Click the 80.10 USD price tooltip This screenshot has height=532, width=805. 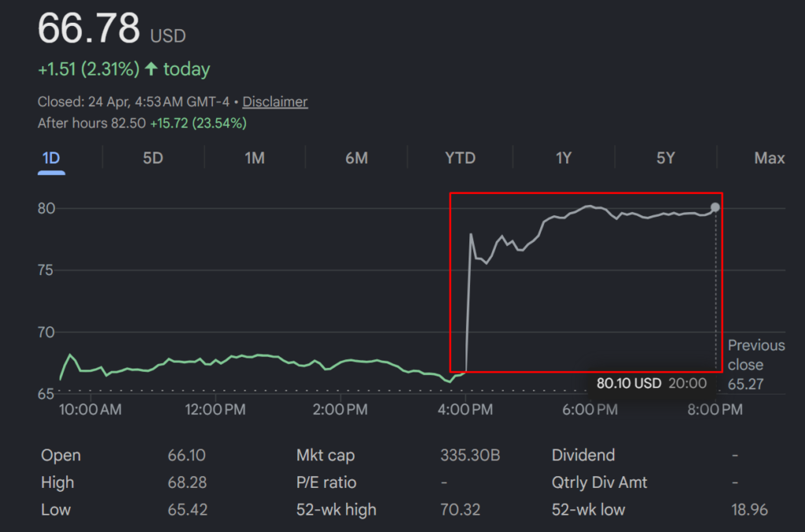(629, 383)
